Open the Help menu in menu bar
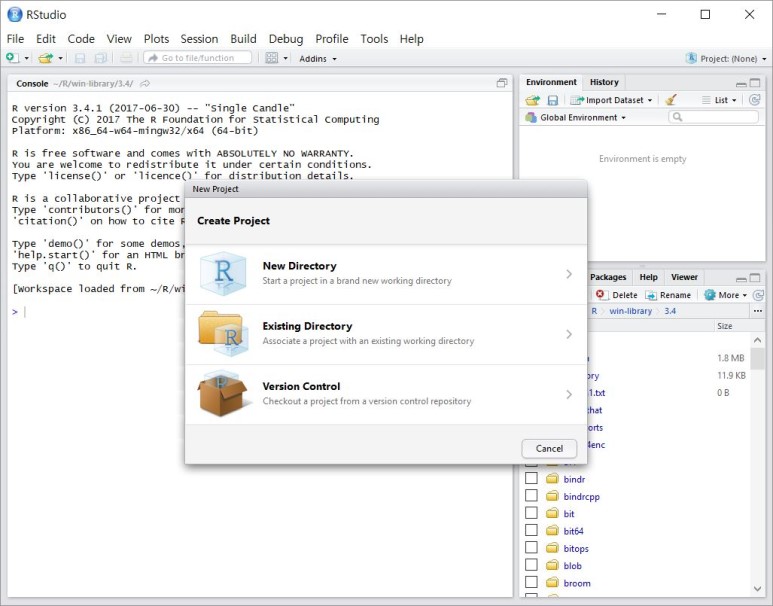773x606 pixels. point(412,39)
